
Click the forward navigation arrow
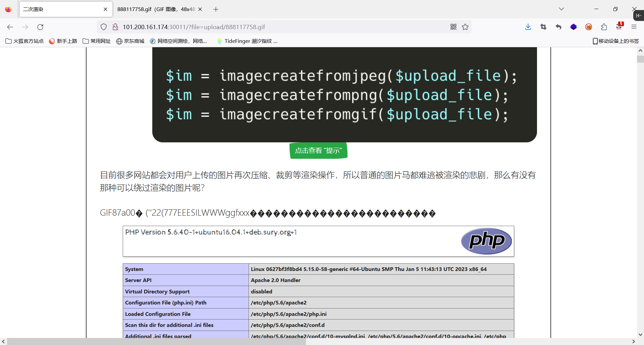[x=25, y=27]
